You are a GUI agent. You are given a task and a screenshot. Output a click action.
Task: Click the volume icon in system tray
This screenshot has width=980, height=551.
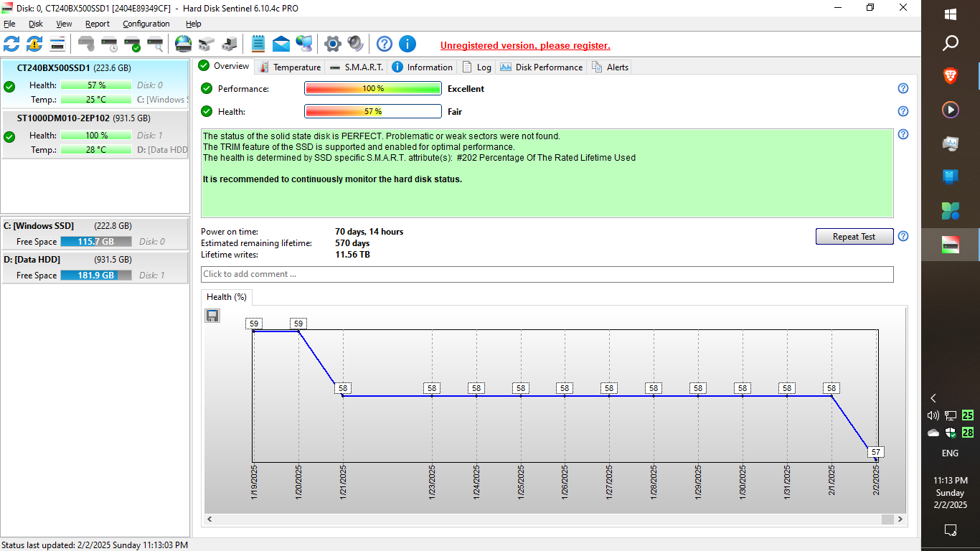(933, 415)
